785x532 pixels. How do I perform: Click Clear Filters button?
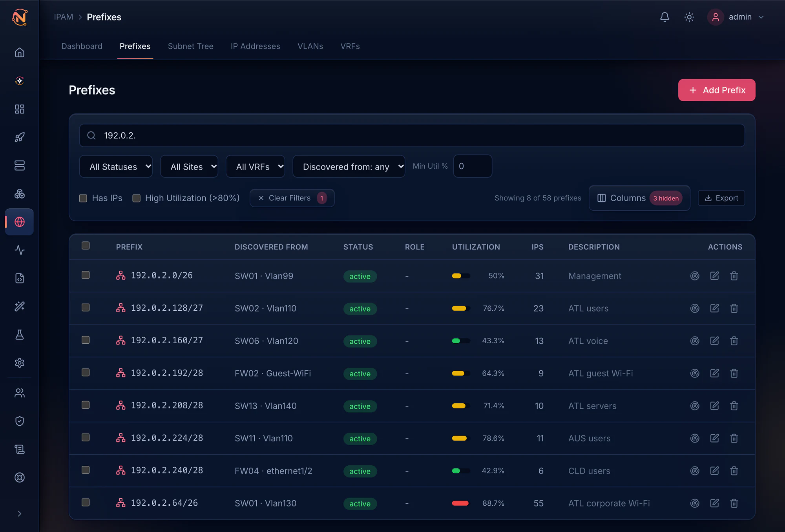(x=292, y=198)
